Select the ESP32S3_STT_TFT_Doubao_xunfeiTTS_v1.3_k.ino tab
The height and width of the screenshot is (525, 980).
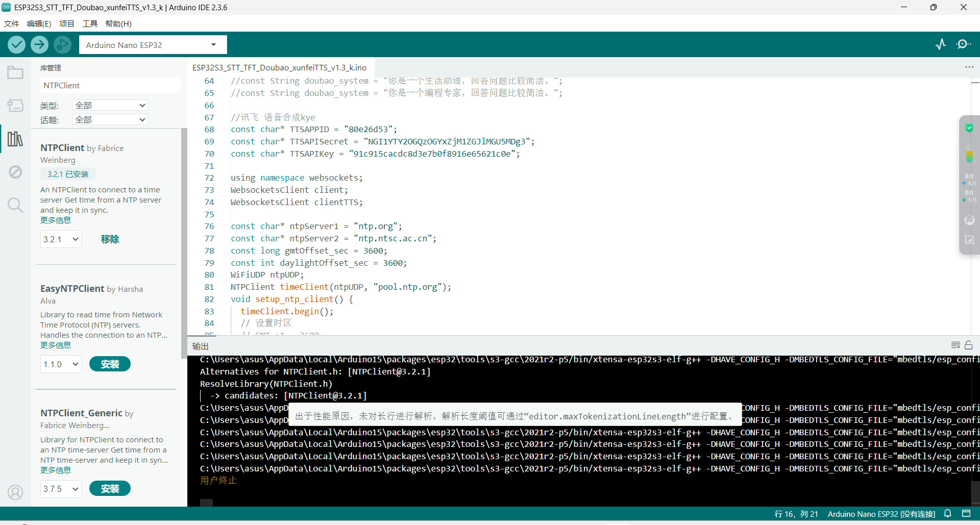pyautogui.click(x=280, y=67)
